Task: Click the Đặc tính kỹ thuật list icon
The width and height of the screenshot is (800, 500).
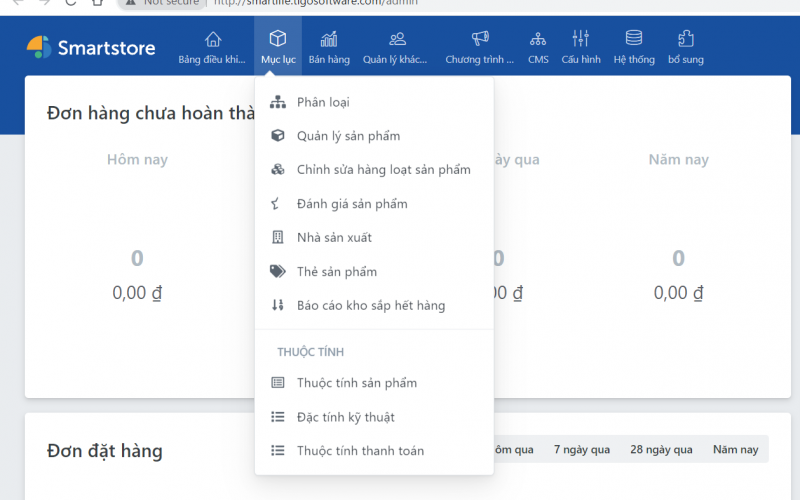Action: tap(278, 417)
